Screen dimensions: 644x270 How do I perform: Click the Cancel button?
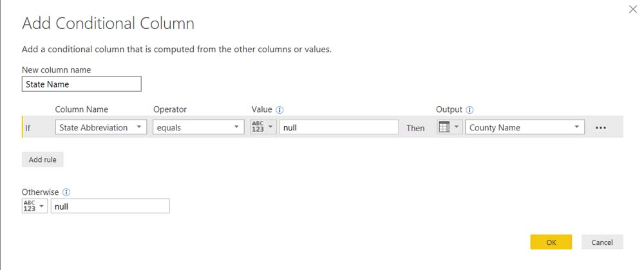click(x=602, y=242)
